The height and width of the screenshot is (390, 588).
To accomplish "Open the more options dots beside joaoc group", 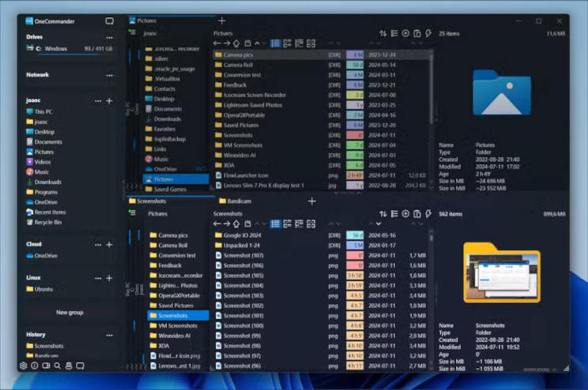I will point(98,101).
